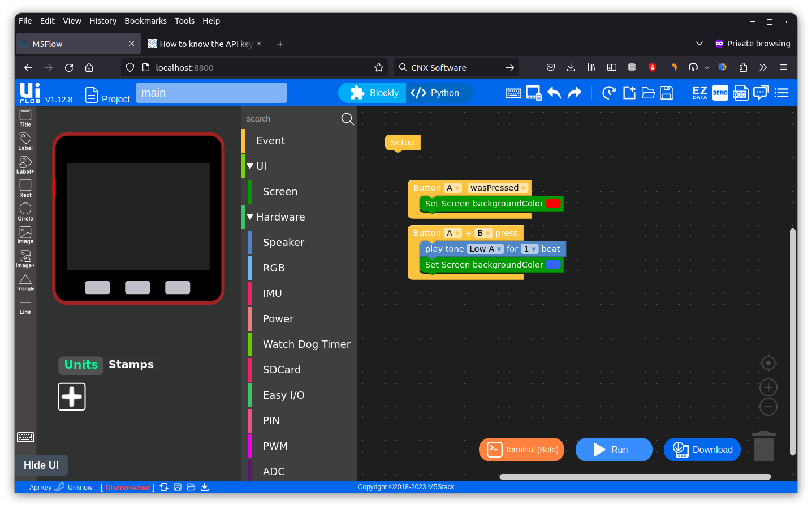Open a project file from folder icon
Screen dimensions: 812x509
click(x=649, y=93)
